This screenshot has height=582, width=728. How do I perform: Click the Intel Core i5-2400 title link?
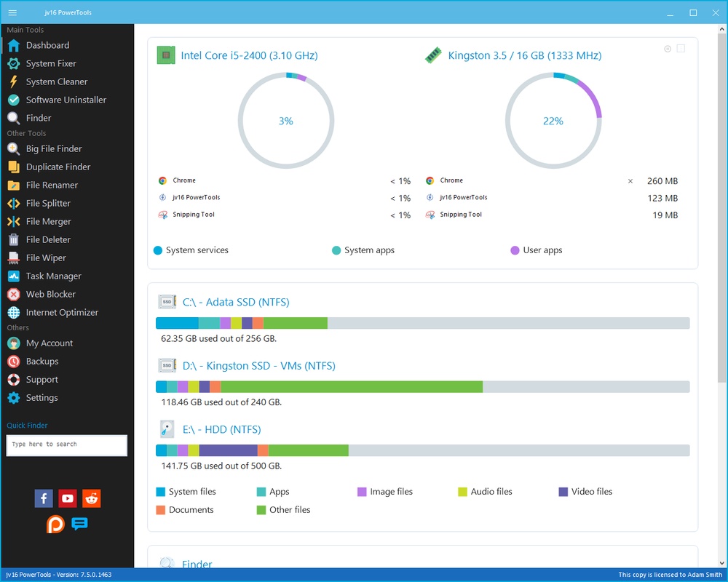point(248,55)
